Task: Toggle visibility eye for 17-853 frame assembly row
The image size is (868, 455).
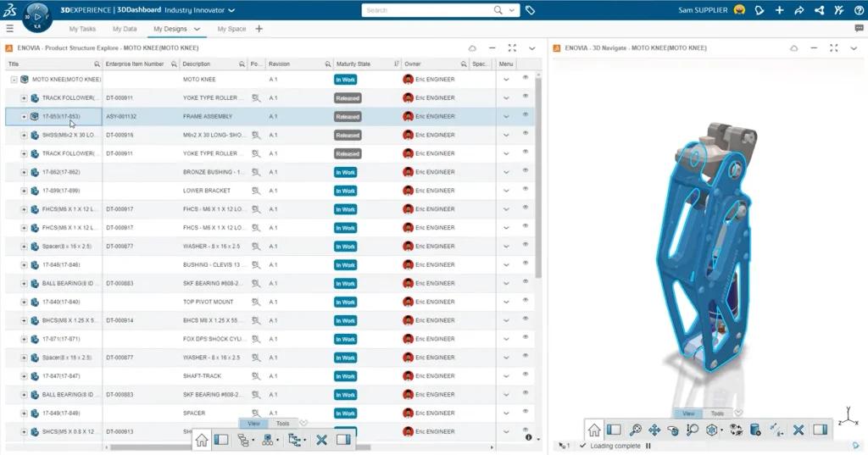Action: [x=526, y=115]
